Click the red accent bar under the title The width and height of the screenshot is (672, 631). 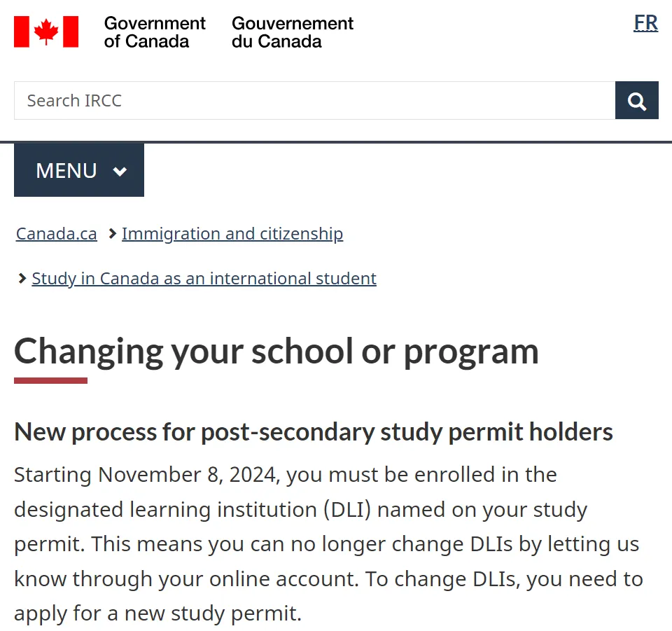[50, 381]
